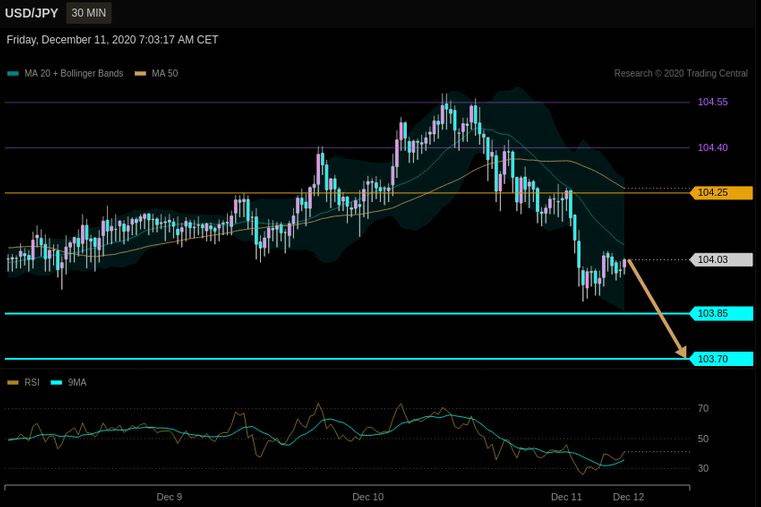761x507 pixels.
Task: Click the USD/JPY symbol title
Action: point(32,14)
